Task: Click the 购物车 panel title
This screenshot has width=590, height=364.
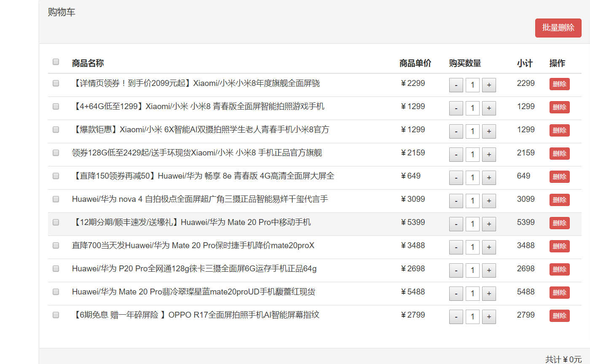Action: pyautogui.click(x=62, y=12)
